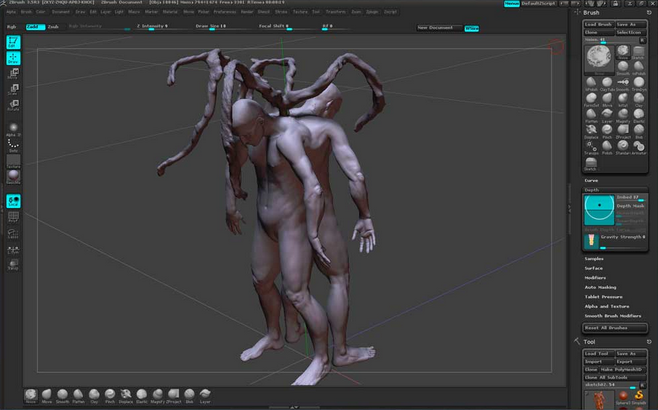Open the Material sphere selector
Screen dimensions: 658x410
pos(14,176)
